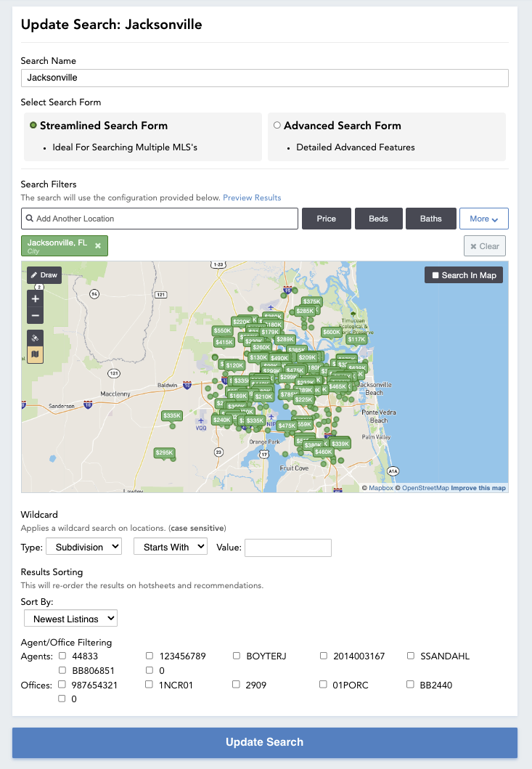
Task: Select the $169K map marker
Action: click(238, 396)
